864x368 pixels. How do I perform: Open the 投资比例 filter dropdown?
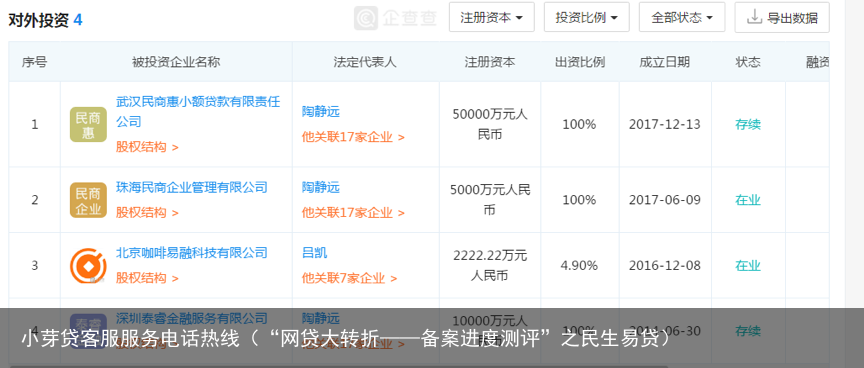[587, 18]
